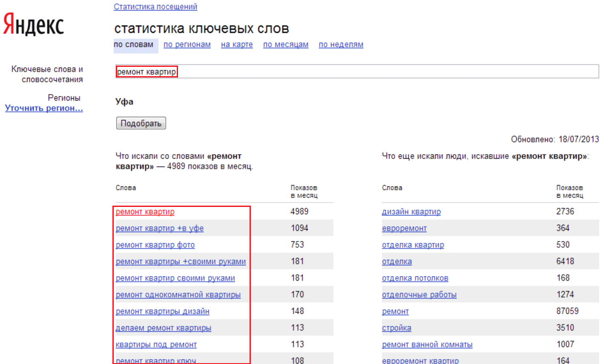Select the 753 impressions value
The height and width of the screenshot is (364, 603).
click(x=297, y=245)
